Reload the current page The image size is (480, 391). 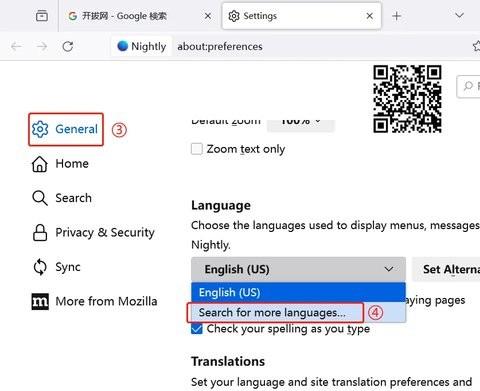(68, 46)
